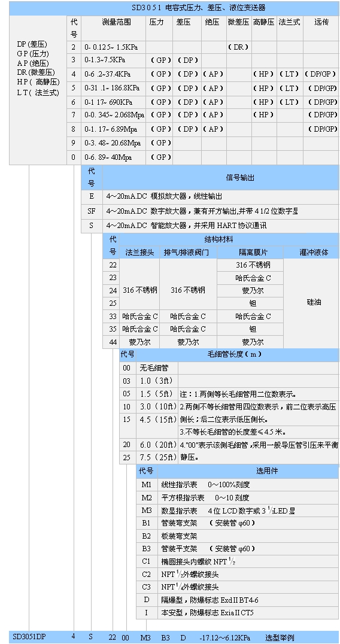
Task: Select the '高静压' column header
Action: pos(263,22)
